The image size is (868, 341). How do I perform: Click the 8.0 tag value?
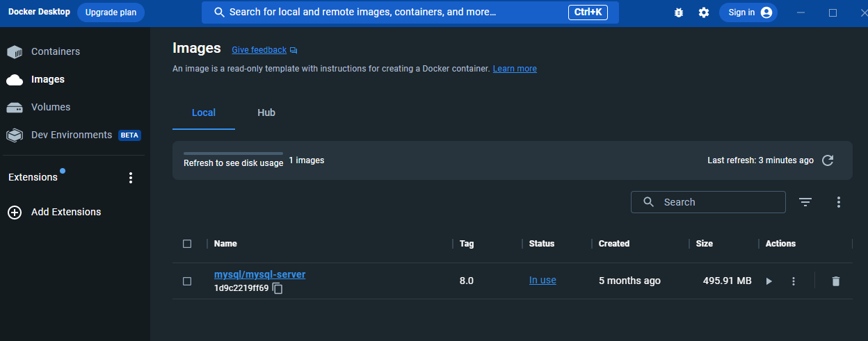click(467, 281)
